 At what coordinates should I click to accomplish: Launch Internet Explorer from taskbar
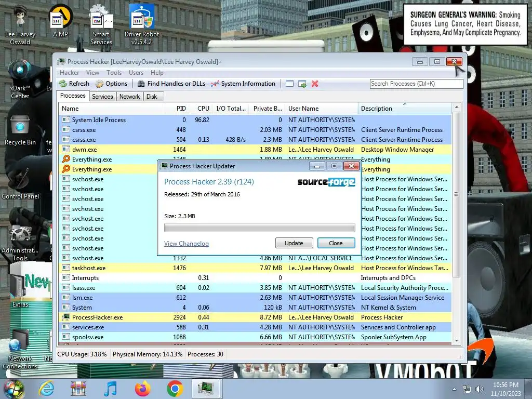click(46, 389)
